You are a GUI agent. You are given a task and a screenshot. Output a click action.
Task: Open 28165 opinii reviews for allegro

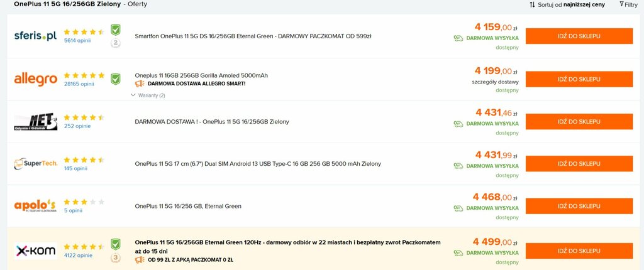point(79,84)
